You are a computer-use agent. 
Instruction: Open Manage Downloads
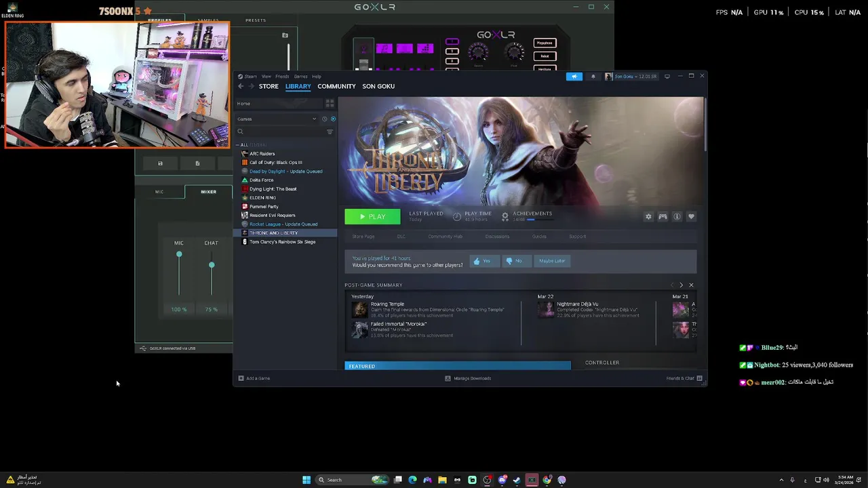pos(468,378)
